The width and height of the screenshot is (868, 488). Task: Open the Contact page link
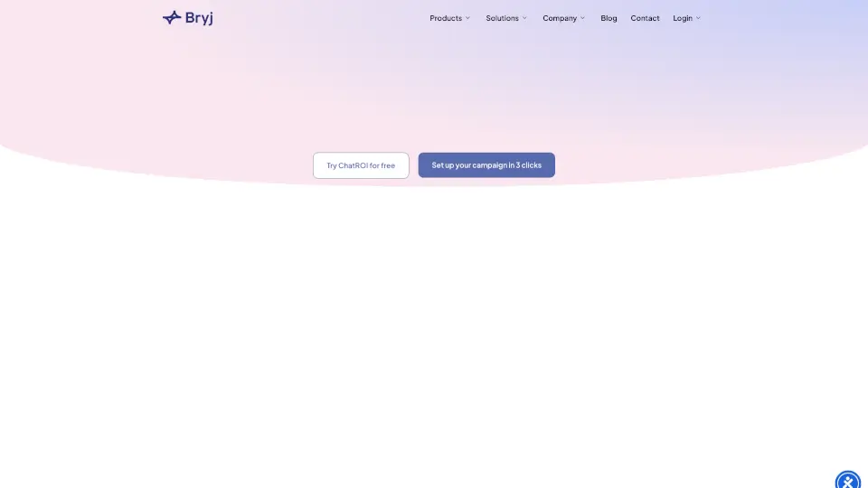pyautogui.click(x=645, y=18)
